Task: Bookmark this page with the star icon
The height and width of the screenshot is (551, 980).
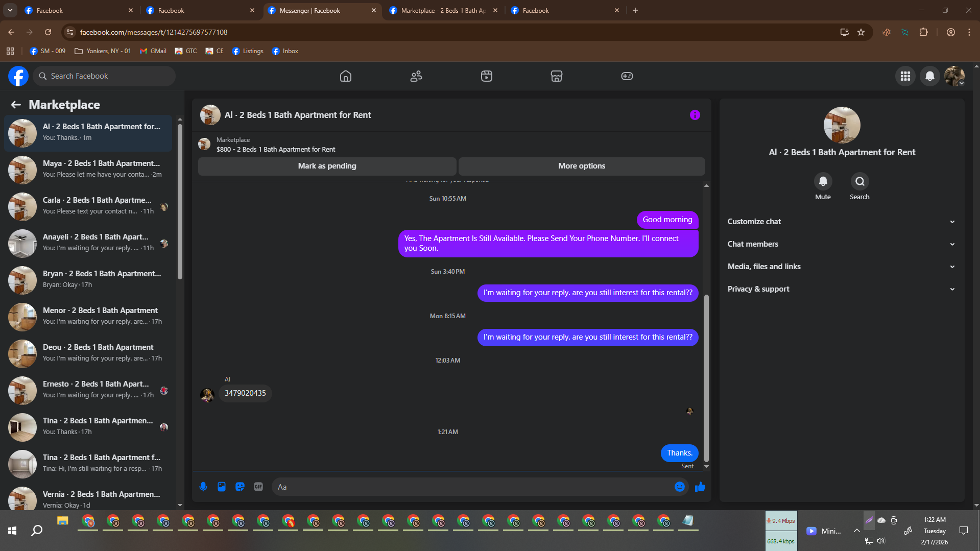Action: (x=861, y=32)
